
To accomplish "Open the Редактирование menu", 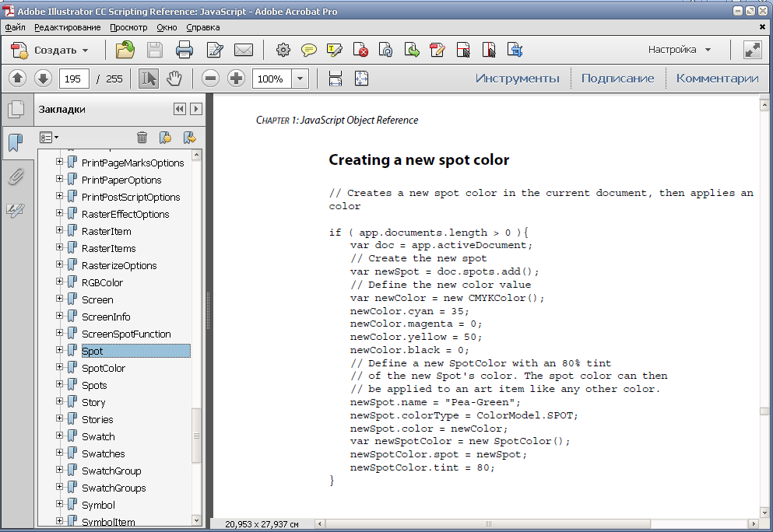I will point(67,27).
